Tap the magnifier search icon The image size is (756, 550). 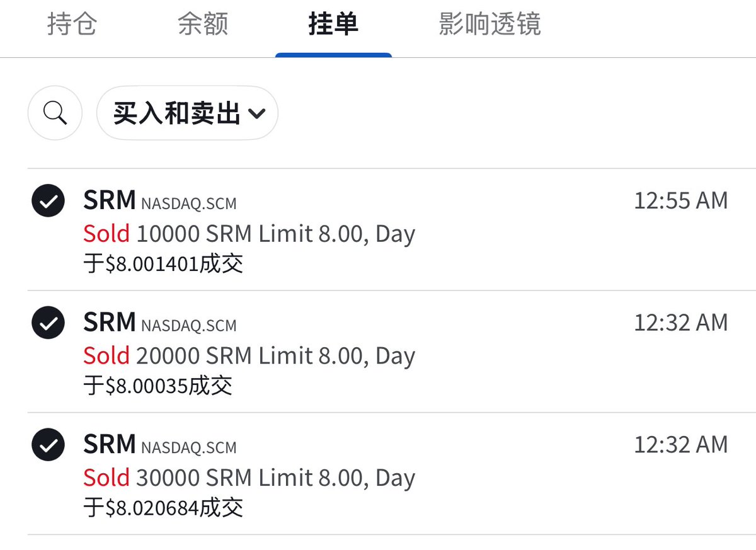pyautogui.click(x=55, y=113)
